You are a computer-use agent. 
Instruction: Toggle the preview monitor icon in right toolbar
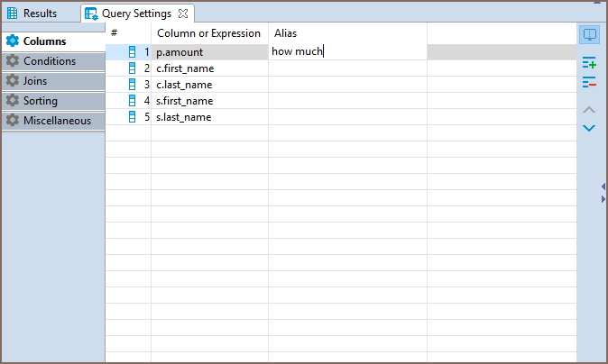589,35
